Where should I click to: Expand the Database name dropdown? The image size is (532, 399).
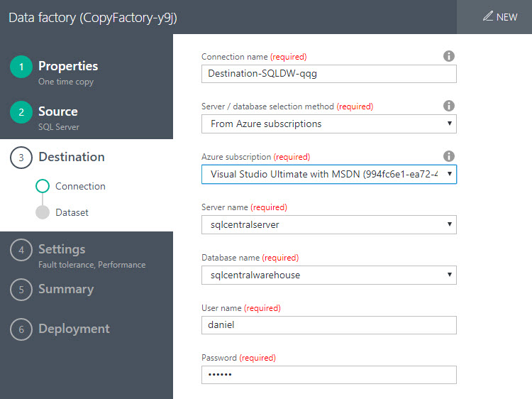tap(328, 275)
